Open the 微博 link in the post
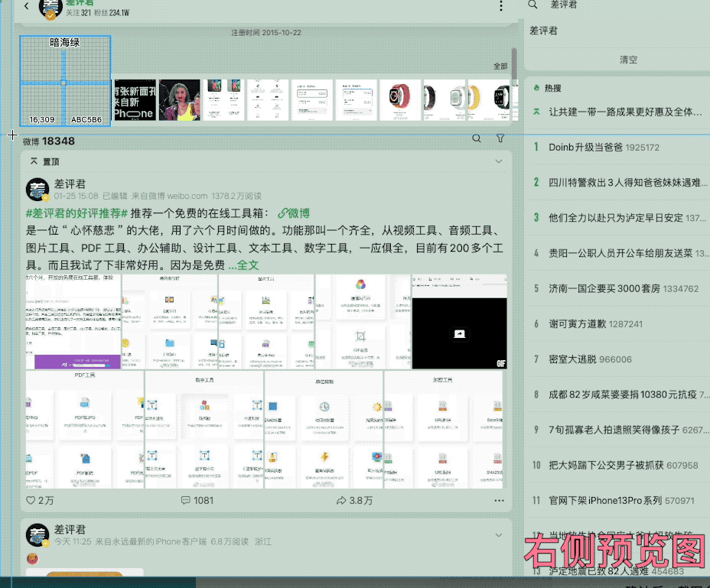This screenshot has height=588, width=710. pyautogui.click(x=294, y=213)
